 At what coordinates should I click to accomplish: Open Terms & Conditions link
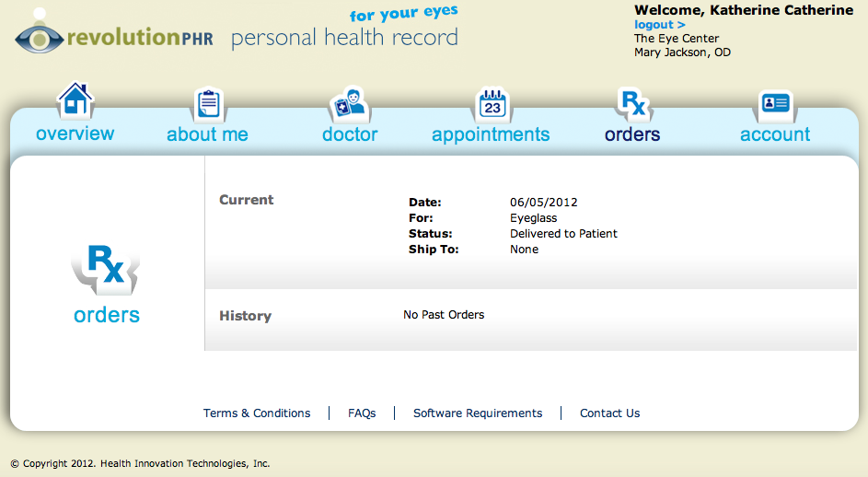[x=257, y=413]
